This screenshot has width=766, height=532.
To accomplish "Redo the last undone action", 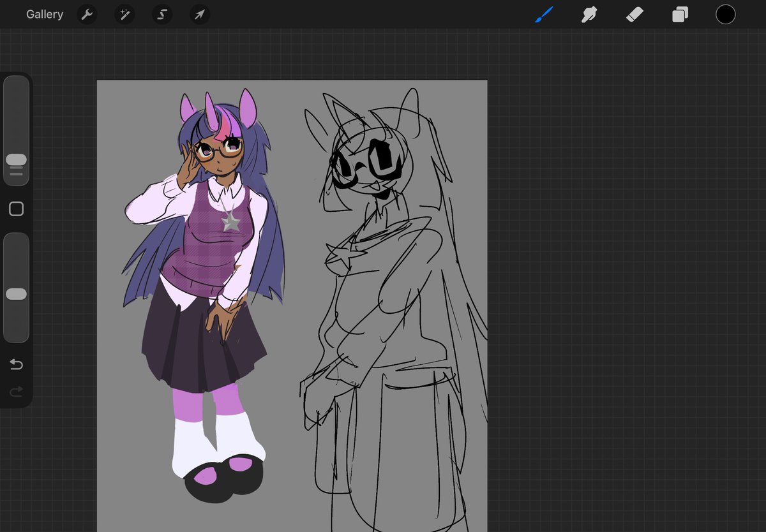I will tap(17, 391).
